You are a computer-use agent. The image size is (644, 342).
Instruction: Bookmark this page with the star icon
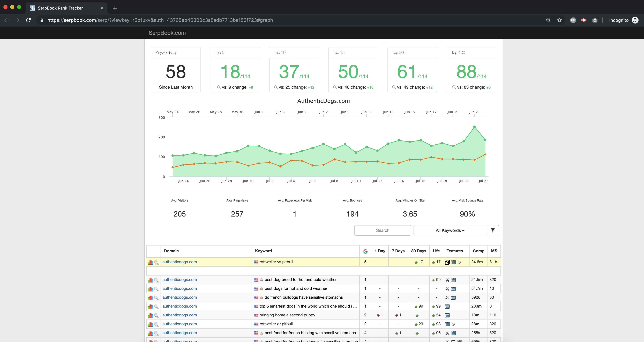tap(559, 20)
